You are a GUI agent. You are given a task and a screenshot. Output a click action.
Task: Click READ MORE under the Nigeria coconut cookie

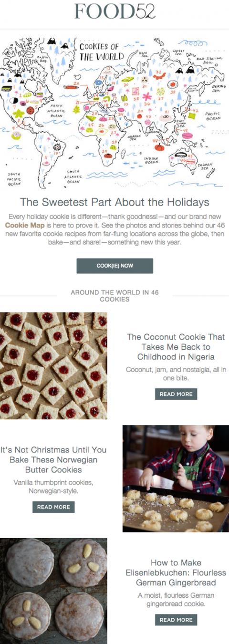(176, 394)
